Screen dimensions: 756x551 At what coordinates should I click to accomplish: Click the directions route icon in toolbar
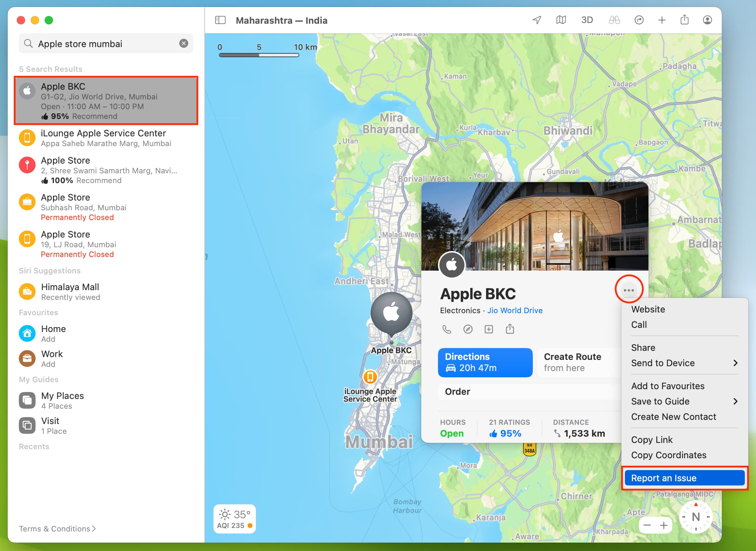(x=639, y=20)
